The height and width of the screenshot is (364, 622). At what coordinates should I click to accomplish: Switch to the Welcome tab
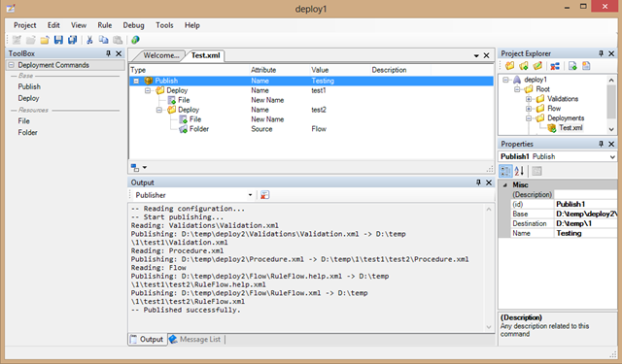coord(160,55)
